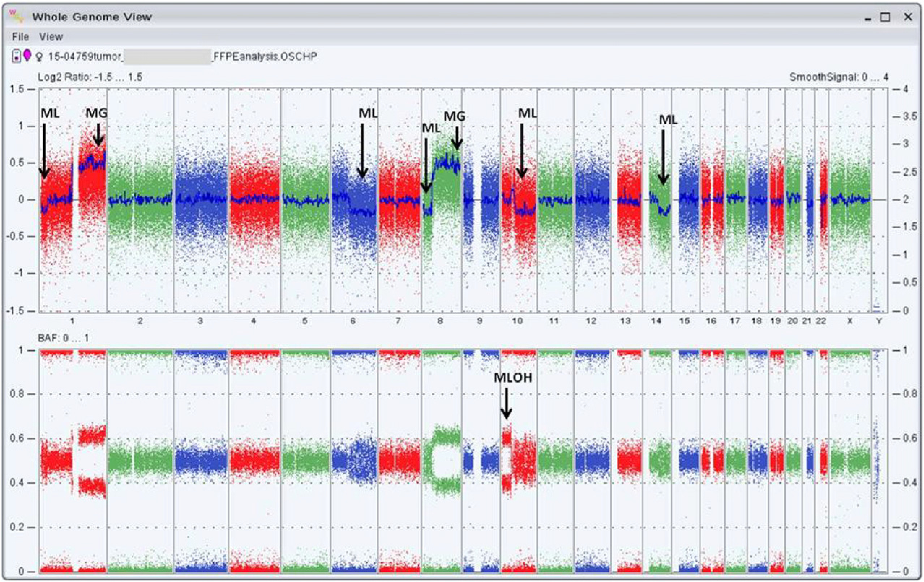Select chromosome 15 axis label
This screenshot has width=924, height=582.
(x=685, y=321)
